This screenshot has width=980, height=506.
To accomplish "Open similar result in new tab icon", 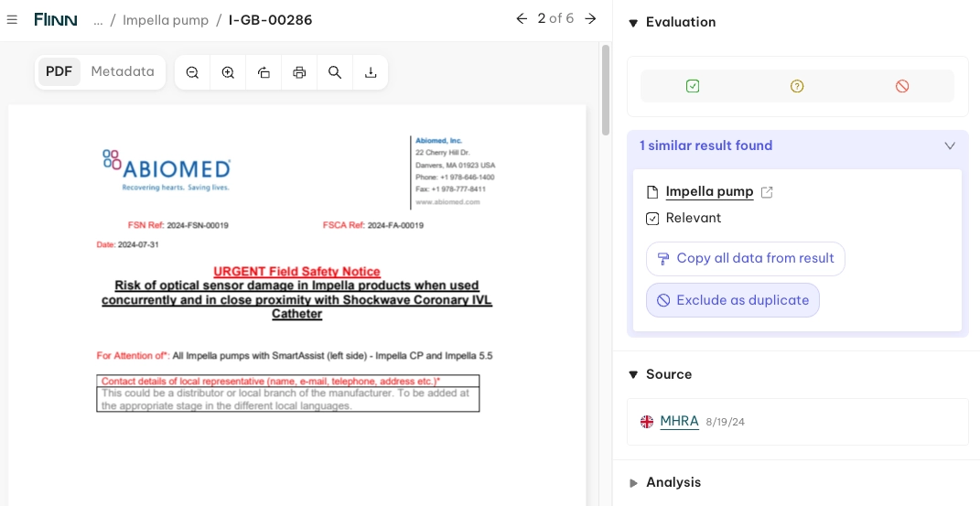I will pos(767,192).
